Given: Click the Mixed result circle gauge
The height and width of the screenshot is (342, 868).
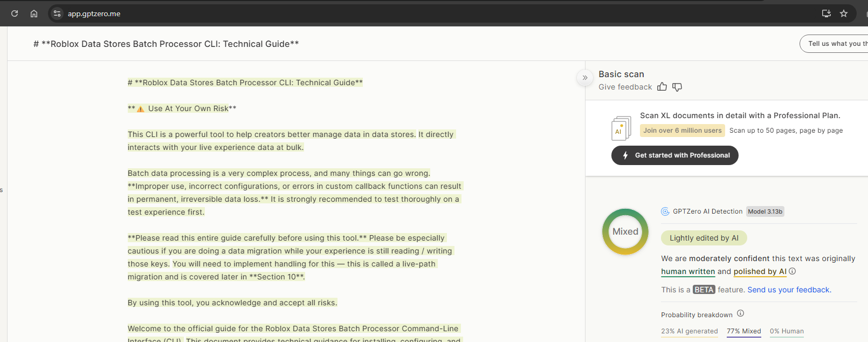Looking at the screenshot, I should tap(625, 231).
